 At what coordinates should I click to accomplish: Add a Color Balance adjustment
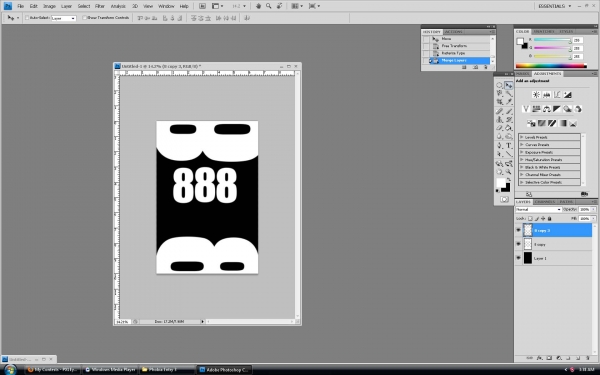(x=546, y=109)
